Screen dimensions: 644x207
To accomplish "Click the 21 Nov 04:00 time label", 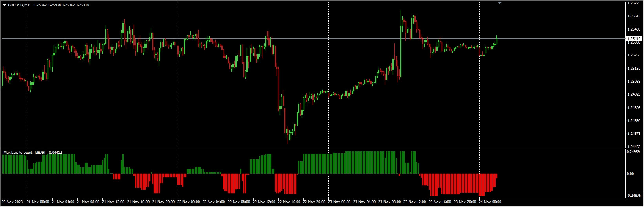I will (x=64, y=202).
